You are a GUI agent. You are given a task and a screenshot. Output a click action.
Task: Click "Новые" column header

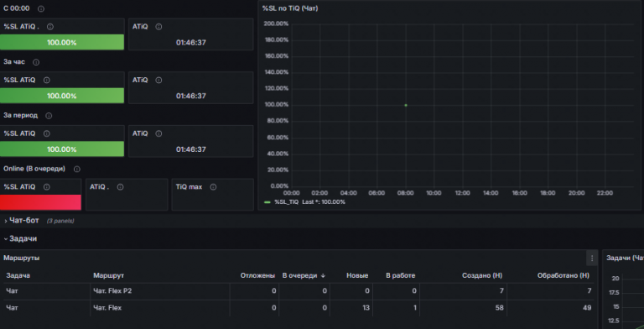pos(357,275)
